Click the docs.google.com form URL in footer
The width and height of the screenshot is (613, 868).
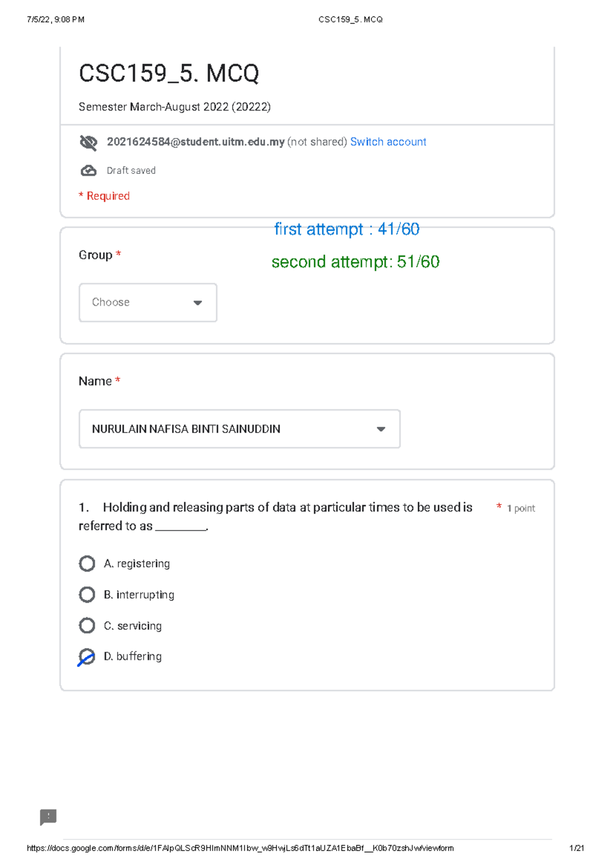240,848
